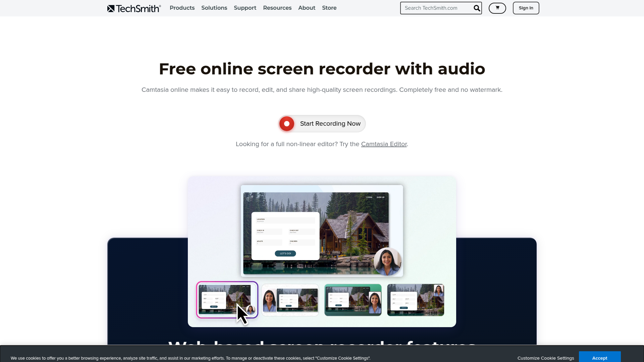The width and height of the screenshot is (644, 362).
Task: Open Customize Cookie Settings
Action: pos(546,358)
